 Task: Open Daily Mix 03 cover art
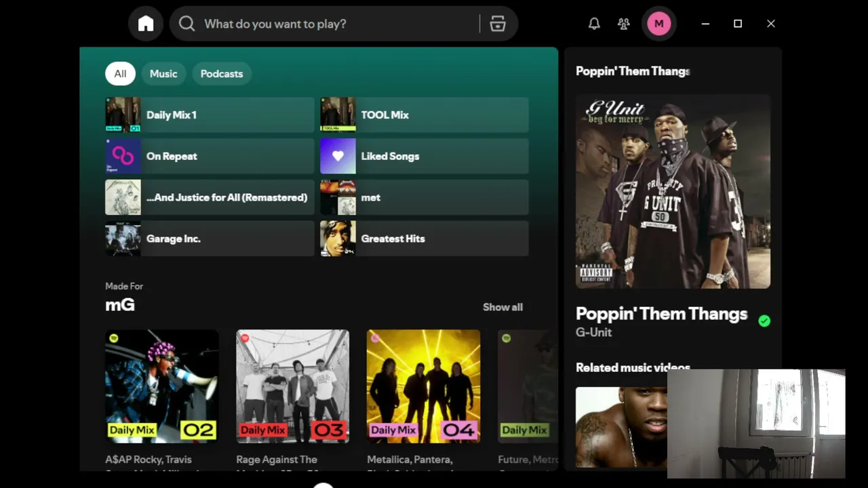tap(292, 386)
